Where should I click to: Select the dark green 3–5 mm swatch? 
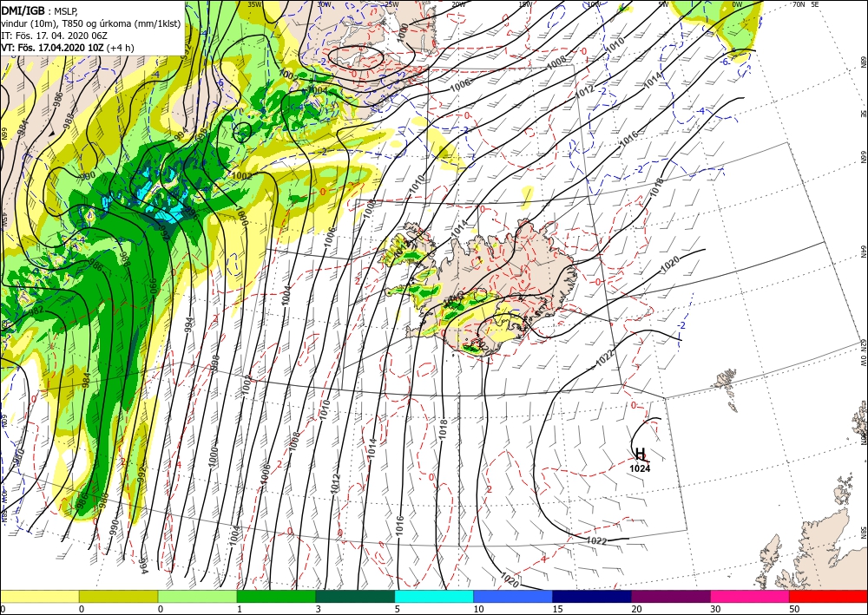(355, 596)
